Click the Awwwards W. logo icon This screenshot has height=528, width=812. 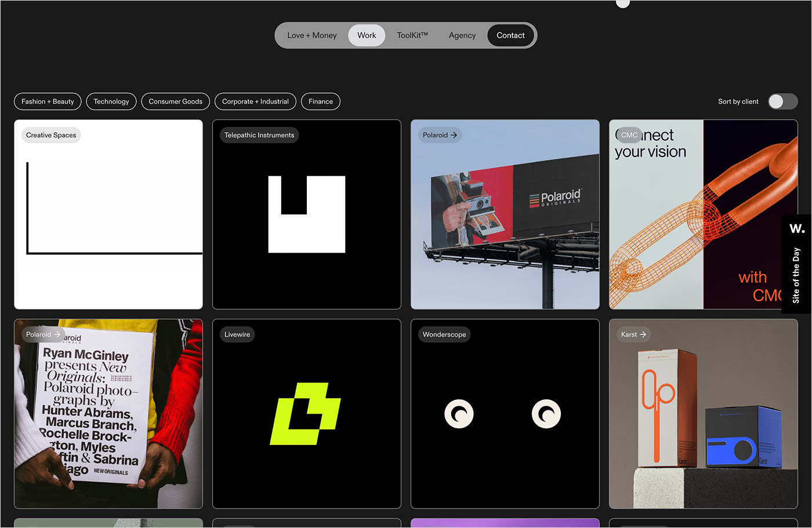tap(797, 229)
